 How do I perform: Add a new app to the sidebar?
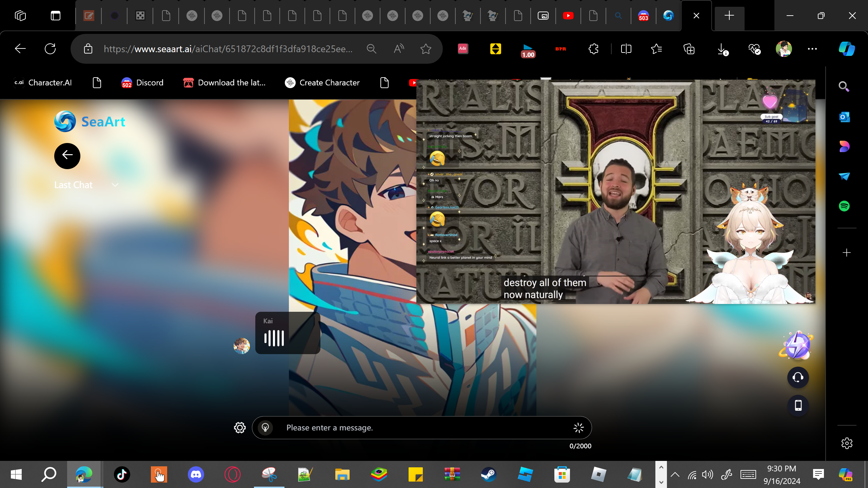coord(847,253)
